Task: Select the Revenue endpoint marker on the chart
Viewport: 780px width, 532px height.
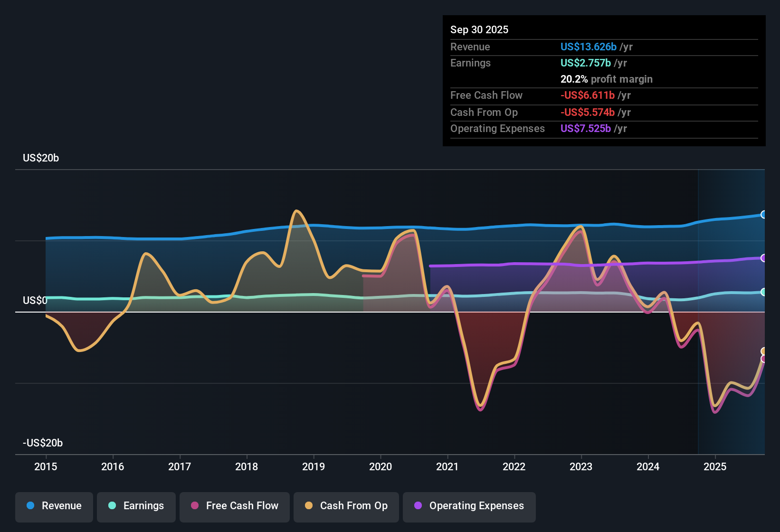Action: pyautogui.click(x=764, y=215)
